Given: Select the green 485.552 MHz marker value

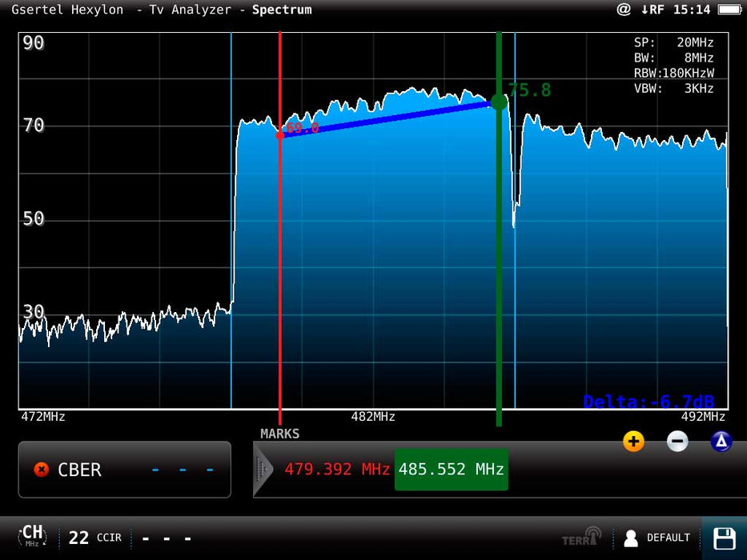Looking at the screenshot, I should click(x=452, y=470).
